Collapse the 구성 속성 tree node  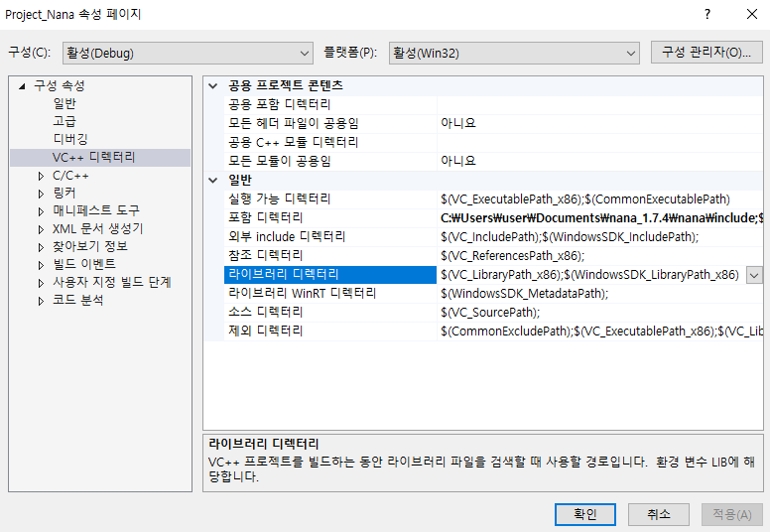22,86
